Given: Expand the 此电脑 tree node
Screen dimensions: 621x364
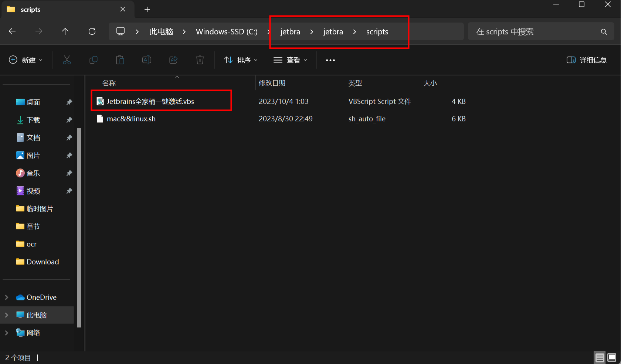Looking at the screenshot, I should click(7, 315).
